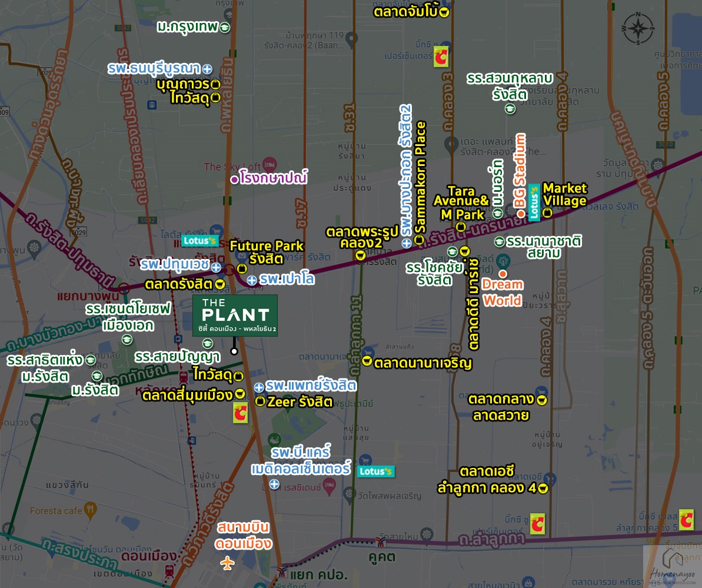702x588 pixels.
Task: Click the hospital cross beside รพ.ธนบุรีบูรณา
Action: click(x=207, y=69)
